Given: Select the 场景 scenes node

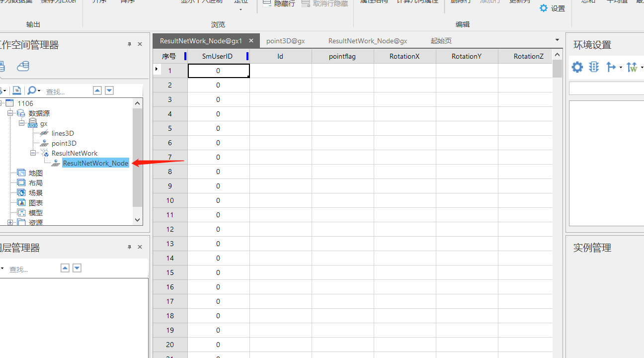Looking at the screenshot, I should [36, 193].
